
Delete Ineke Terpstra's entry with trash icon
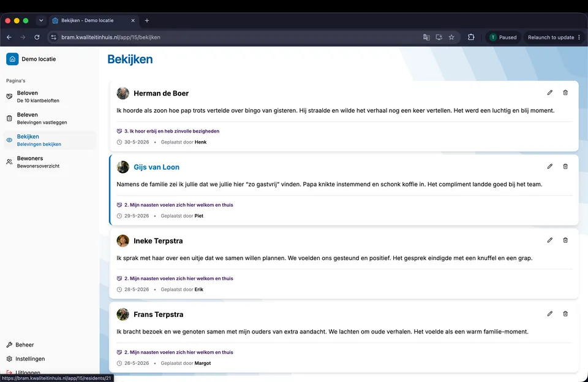pyautogui.click(x=565, y=240)
